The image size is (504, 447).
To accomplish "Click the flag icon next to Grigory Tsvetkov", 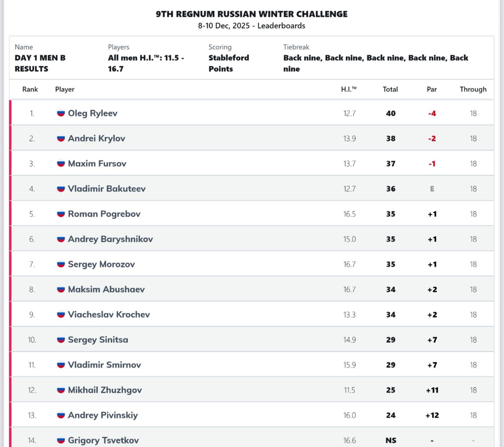I will tap(61, 440).
